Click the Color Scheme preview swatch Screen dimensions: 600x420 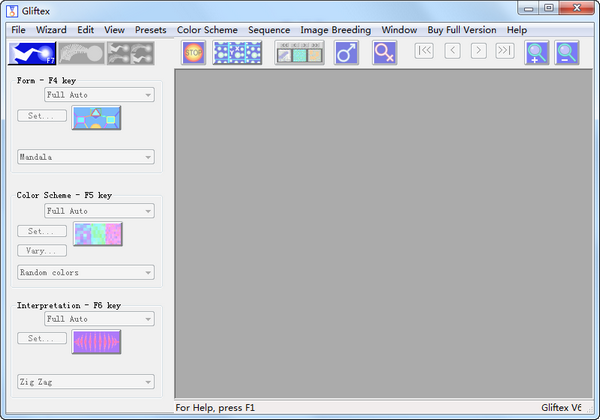[x=98, y=234]
